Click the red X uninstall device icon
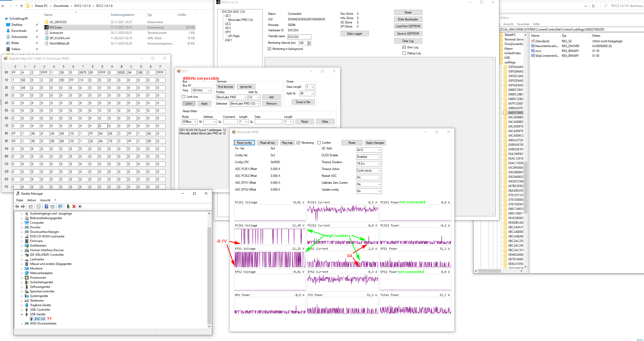Screen dimensions: 644x341 click(74, 206)
